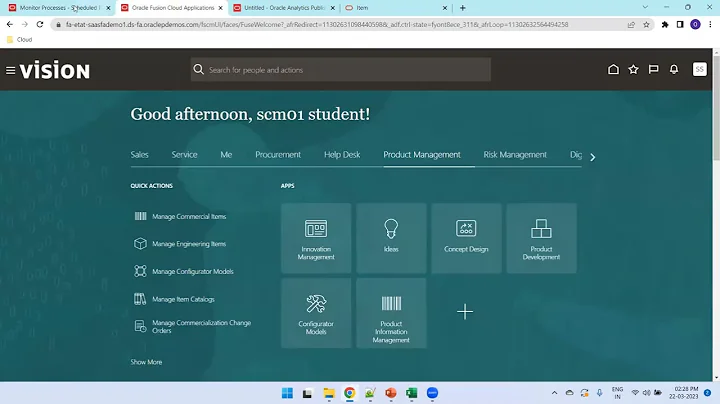
Task: Click Show More under Quick Actions
Action: [x=146, y=362]
